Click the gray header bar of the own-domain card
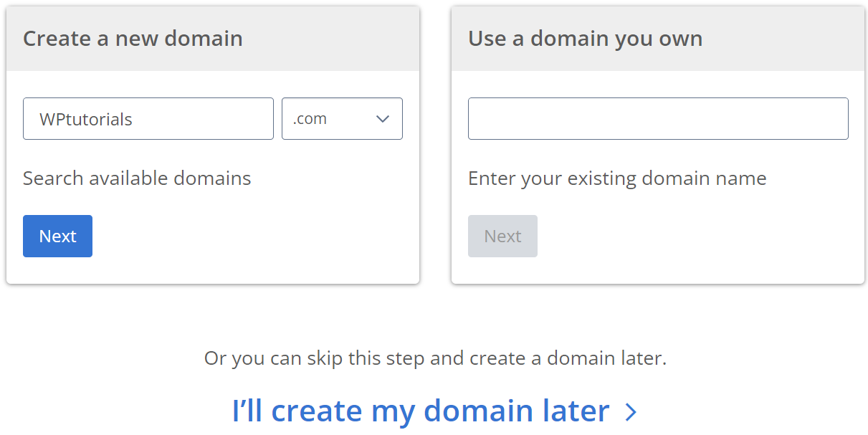The width and height of the screenshot is (868, 435). (x=658, y=39)
